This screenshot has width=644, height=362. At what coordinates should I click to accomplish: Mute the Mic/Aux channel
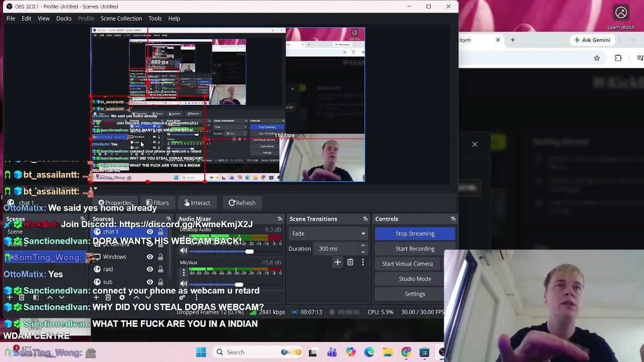click(184, 284)
